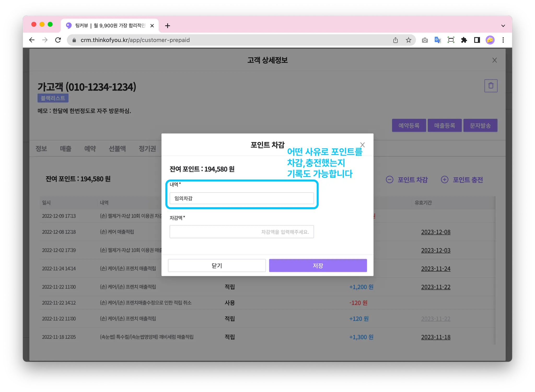The height and width of the screenshot is (392, 535).
Task: Click the minus circle 포인트 차감 icon
Action: coord(389,180)
